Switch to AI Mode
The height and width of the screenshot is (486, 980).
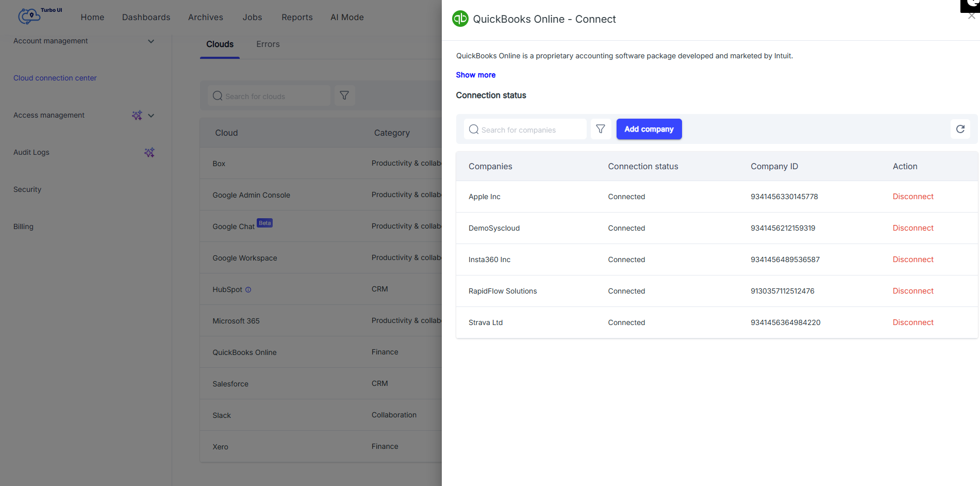click(x=347, y=17)
